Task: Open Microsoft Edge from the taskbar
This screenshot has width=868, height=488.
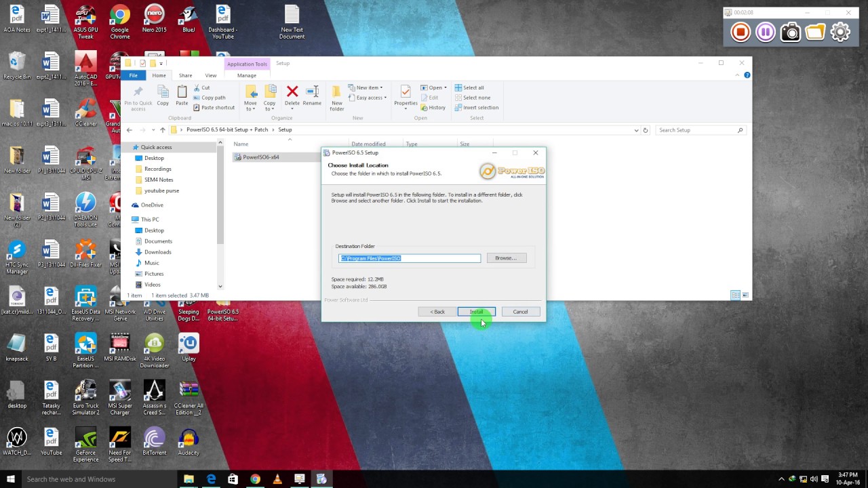Action: (211, 479)
